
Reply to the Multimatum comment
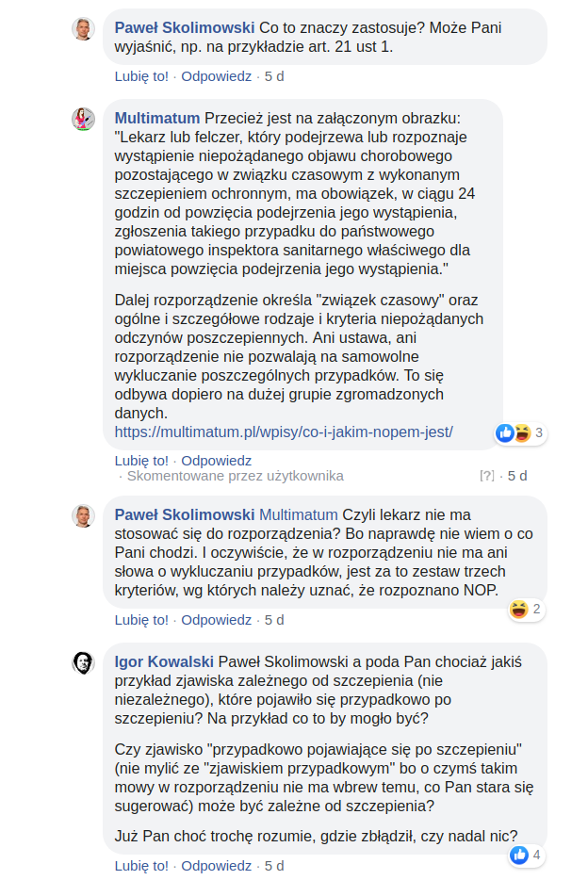tap(216, 461)
